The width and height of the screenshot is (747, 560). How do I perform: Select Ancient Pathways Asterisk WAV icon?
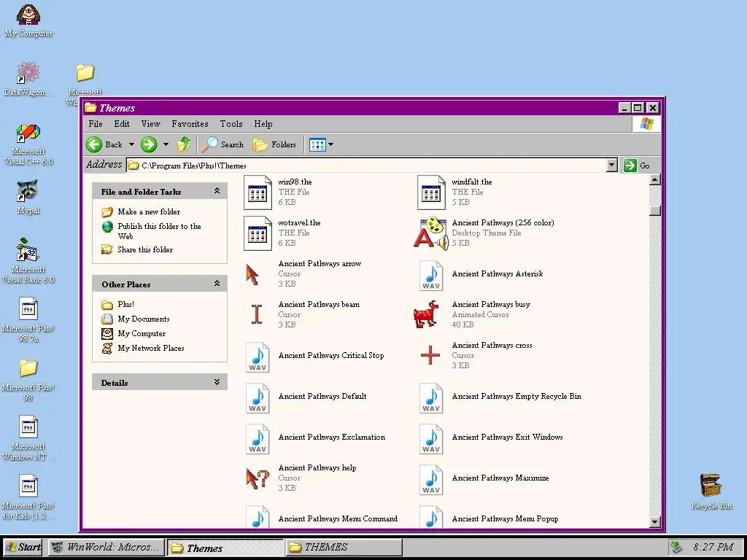pos(431,275)
